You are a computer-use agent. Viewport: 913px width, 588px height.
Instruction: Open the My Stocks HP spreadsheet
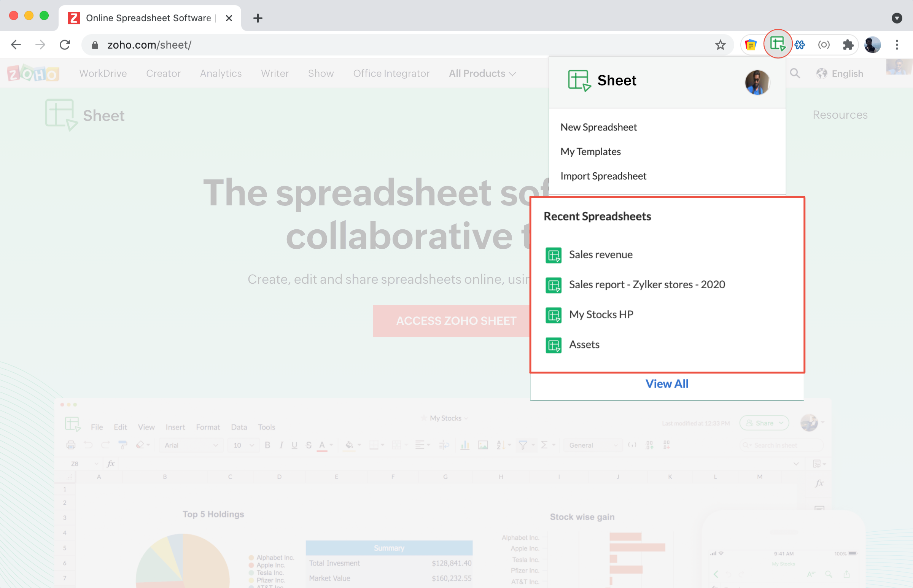(x=601, y=315)
